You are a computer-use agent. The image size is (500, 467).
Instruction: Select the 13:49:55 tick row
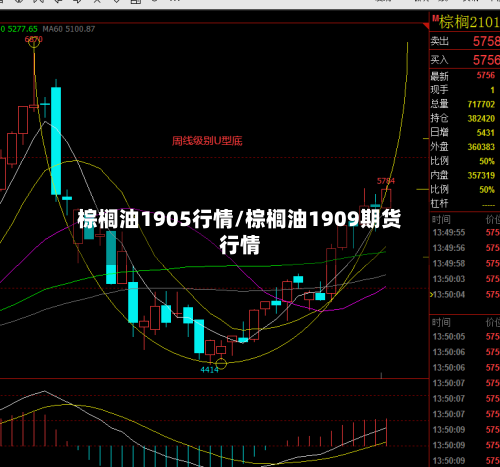[x=465, y=232]
